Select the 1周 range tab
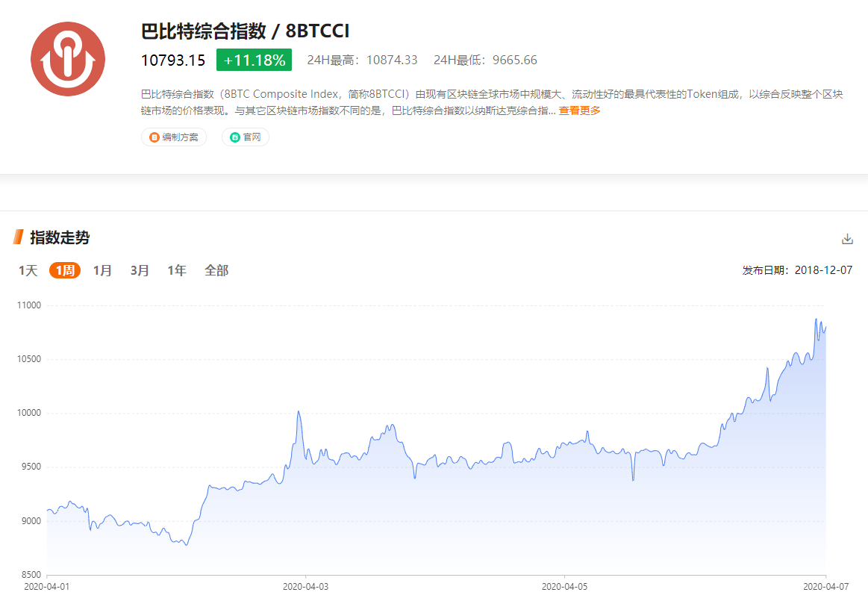The image size is (868, 601). 65,270
